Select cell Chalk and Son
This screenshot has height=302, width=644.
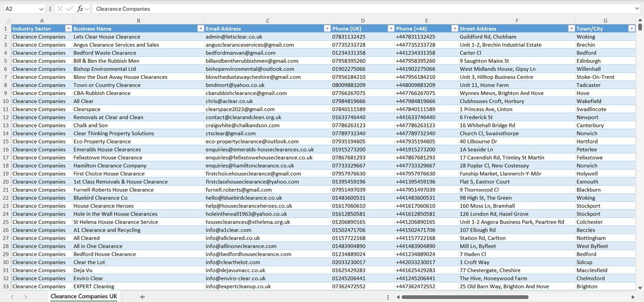click(139, 126)
